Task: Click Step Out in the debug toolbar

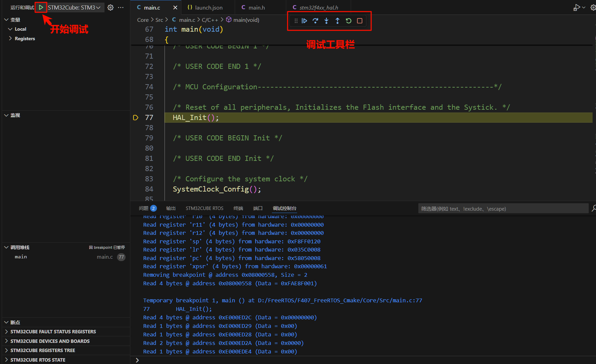Action: pyautogui.click(x=337, y=21)
